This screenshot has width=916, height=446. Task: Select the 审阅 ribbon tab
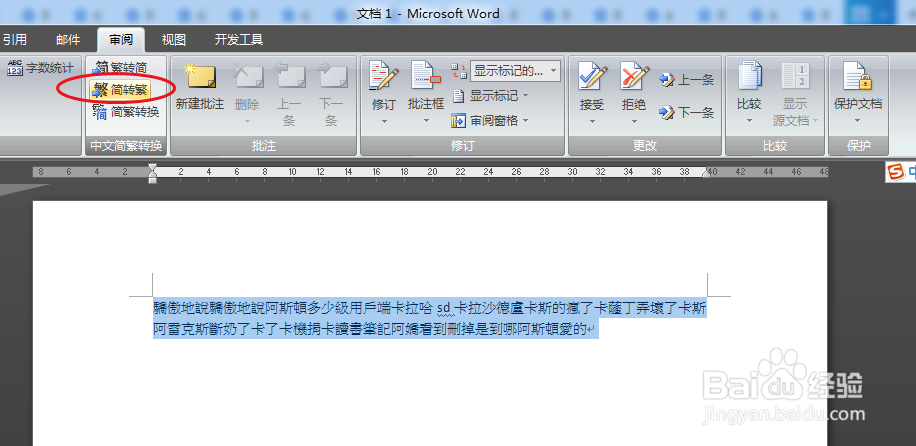coord(121,40)
